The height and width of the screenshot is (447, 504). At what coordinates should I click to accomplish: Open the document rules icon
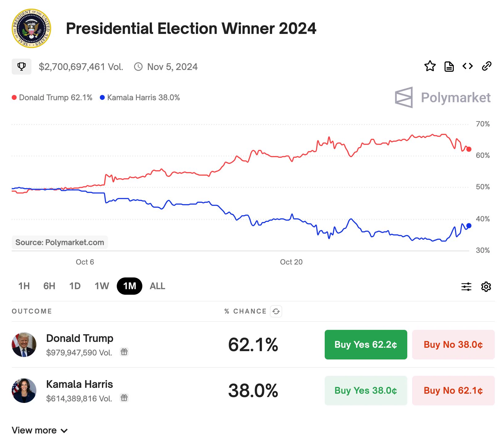449,66
